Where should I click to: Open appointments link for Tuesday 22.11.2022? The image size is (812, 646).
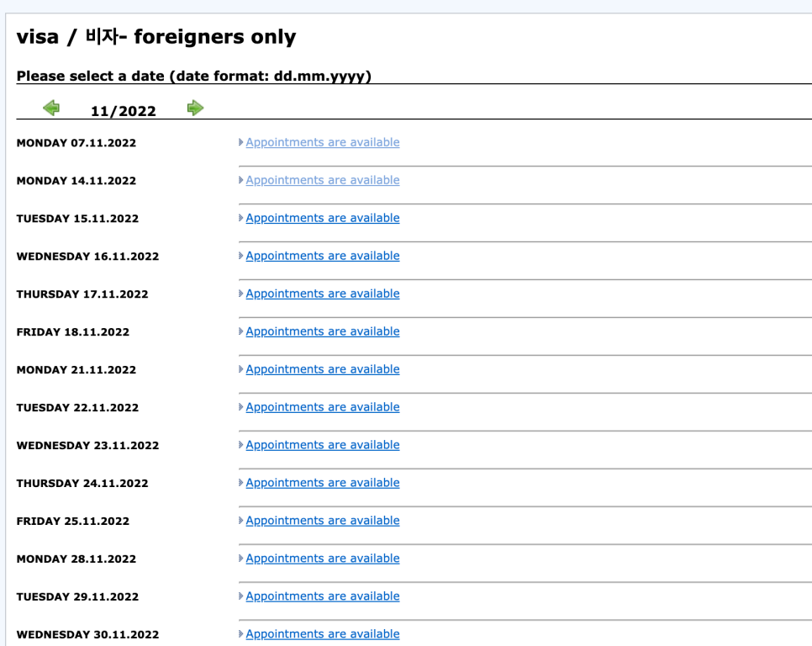323,406
